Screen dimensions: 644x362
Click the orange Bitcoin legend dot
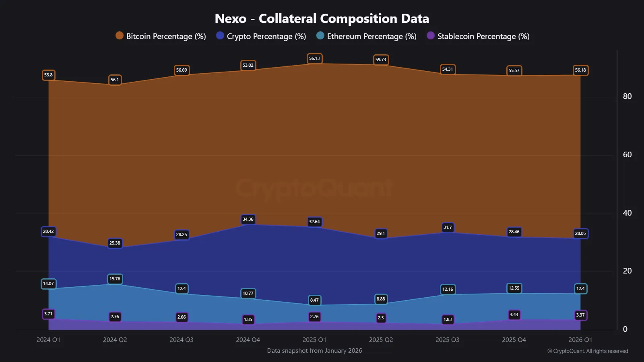click(x=120, y=35)
